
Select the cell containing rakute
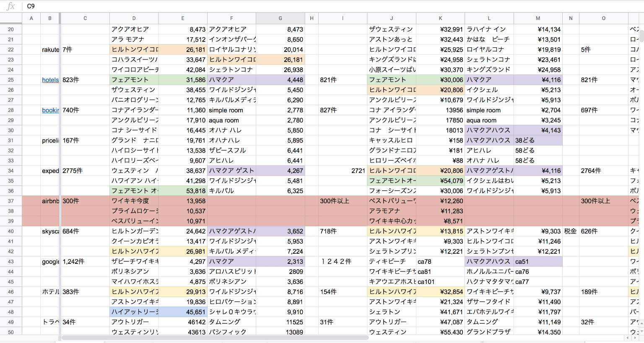[50, 49]
